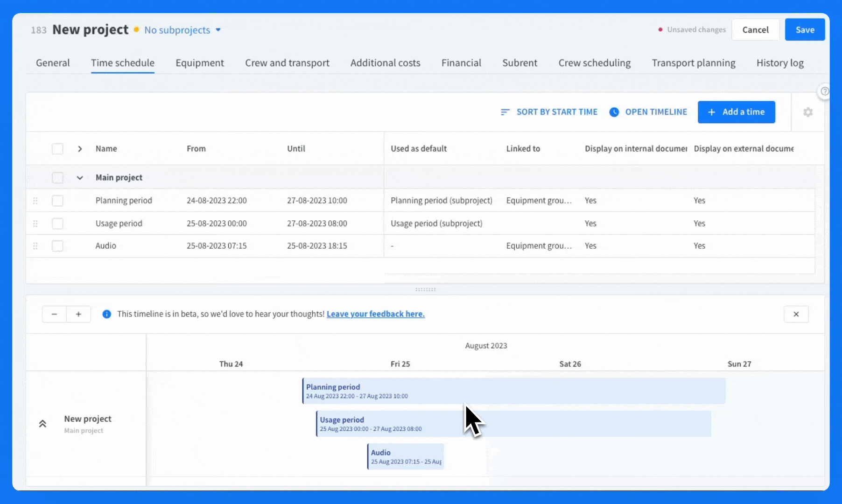Select the Planning period row checkbox
842x504 pixels.
pyautogui.click(x=57, y=201)
